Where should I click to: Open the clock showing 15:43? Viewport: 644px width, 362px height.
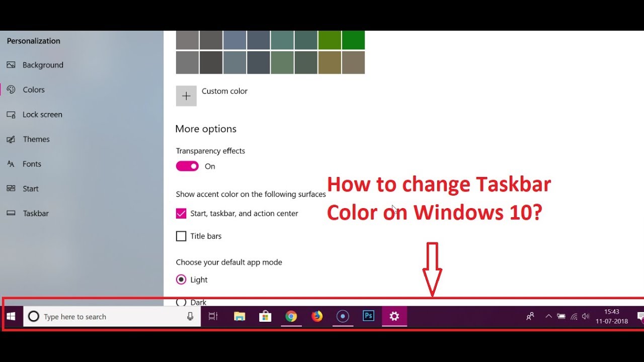[x=612, y=317]
